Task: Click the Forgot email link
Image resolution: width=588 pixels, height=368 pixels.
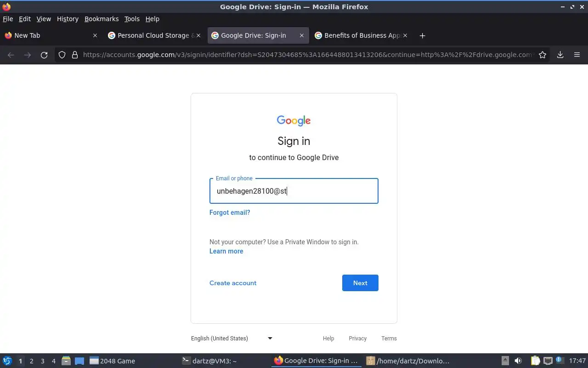Action: point(230,213)
